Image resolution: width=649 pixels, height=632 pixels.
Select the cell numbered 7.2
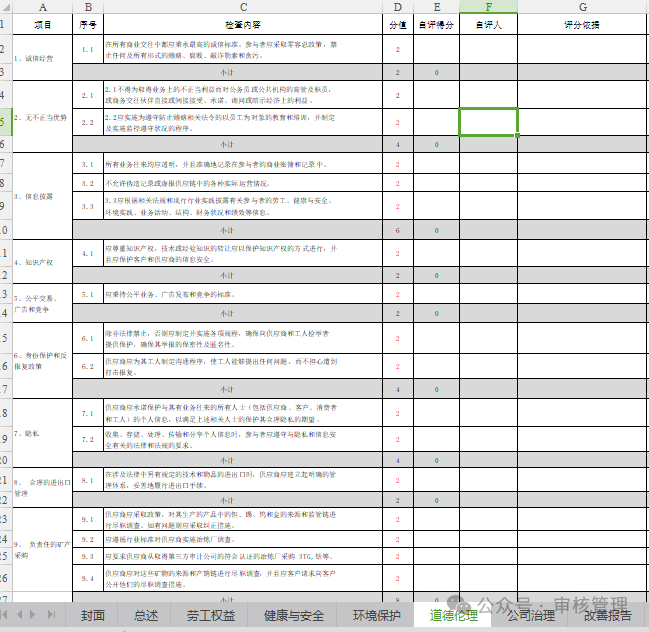pos(88,439)
